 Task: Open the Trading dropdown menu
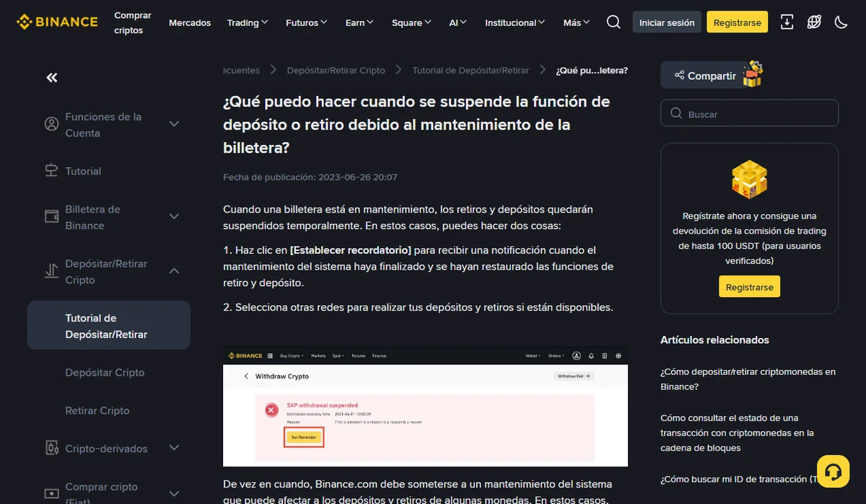pyautogui.click(x=248, y=22)
